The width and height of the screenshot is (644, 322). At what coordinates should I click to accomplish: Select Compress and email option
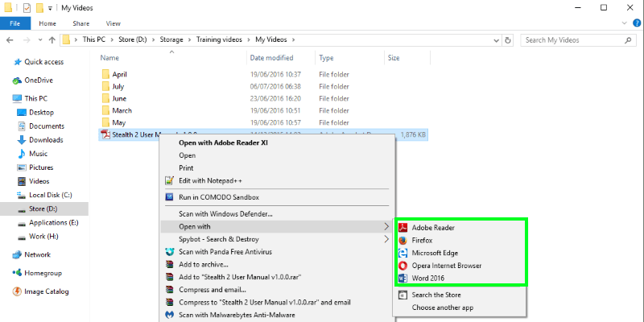coord(213,290)
